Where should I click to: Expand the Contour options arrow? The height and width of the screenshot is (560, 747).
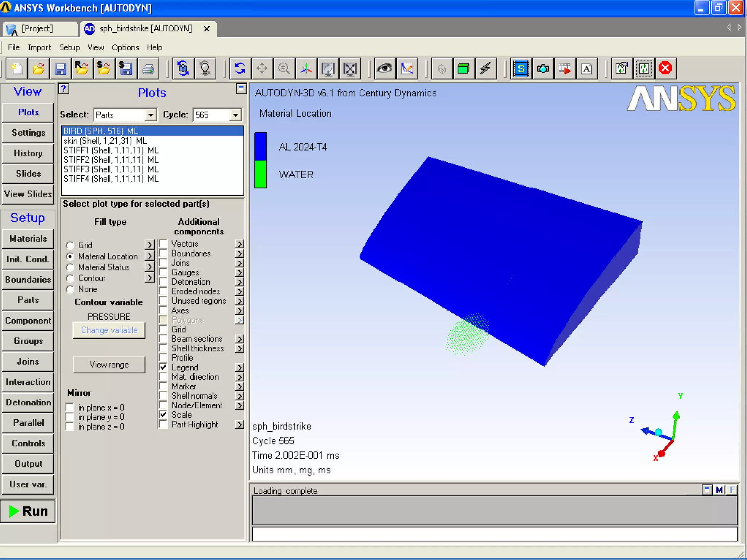(x=150, y=278)
